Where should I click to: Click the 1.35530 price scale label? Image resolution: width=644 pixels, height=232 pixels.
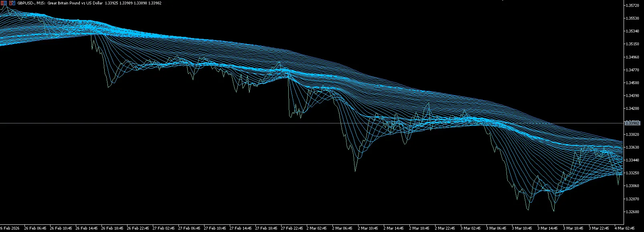(632, 18)
